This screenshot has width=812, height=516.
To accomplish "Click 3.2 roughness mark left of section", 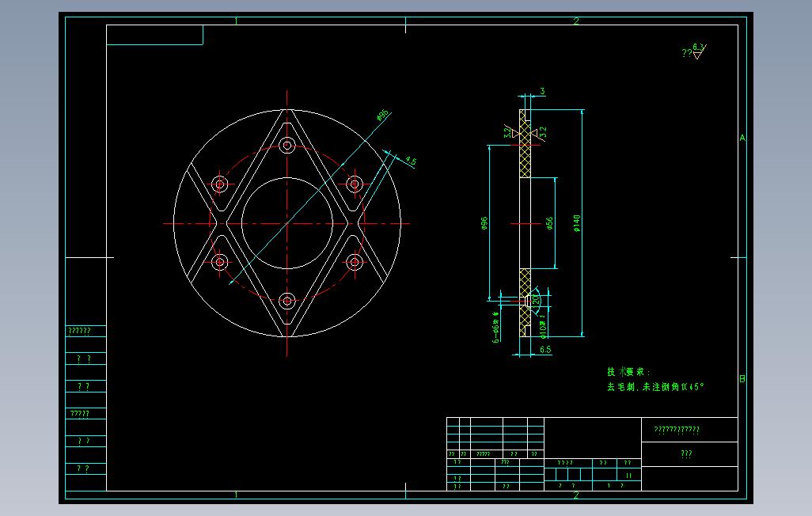I will pyautogui.click(x=510, y=131).
